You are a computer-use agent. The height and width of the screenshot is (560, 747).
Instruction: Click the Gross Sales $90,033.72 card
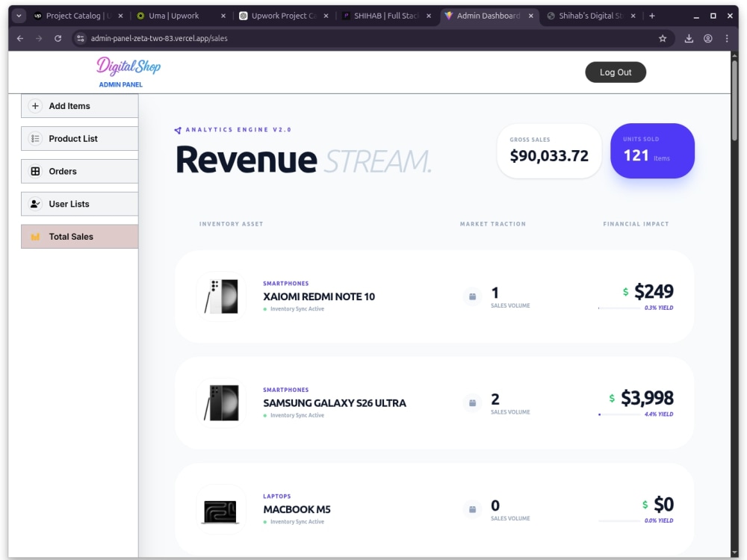(549, 151)
